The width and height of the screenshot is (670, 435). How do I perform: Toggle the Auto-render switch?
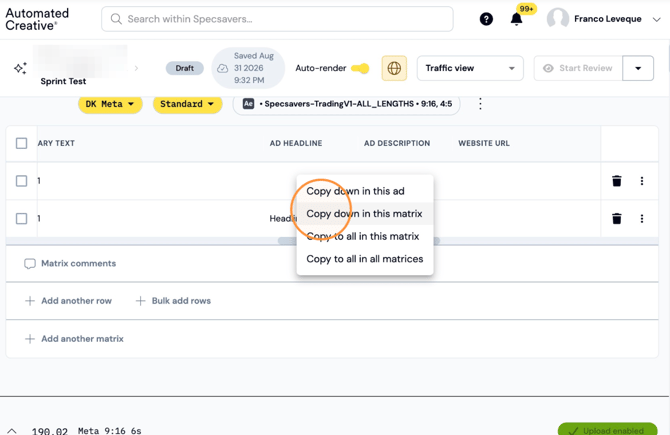360,68
